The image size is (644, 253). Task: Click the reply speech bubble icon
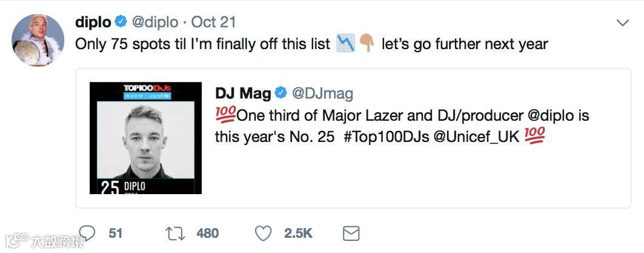coord(88,233)
